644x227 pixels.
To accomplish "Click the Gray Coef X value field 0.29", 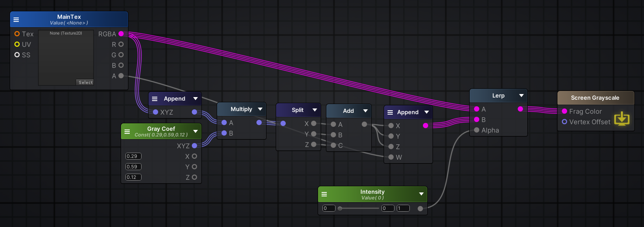I will pos(133,156).
